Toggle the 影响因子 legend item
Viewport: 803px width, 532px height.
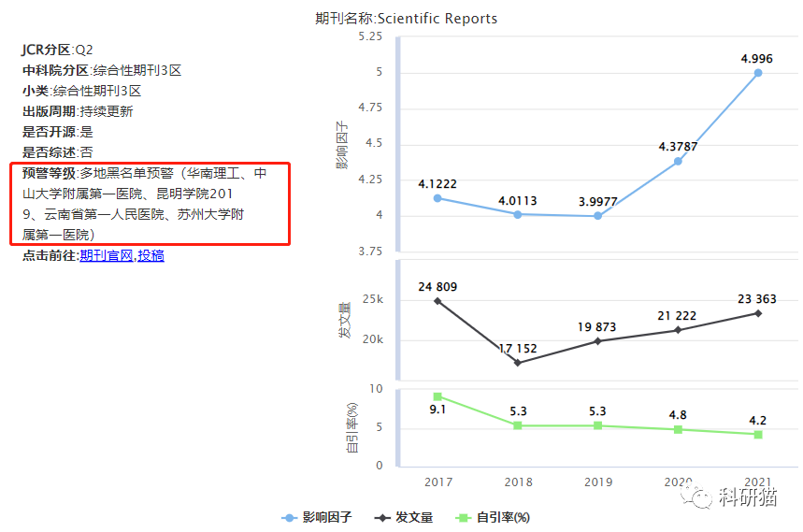pos(317,518)
